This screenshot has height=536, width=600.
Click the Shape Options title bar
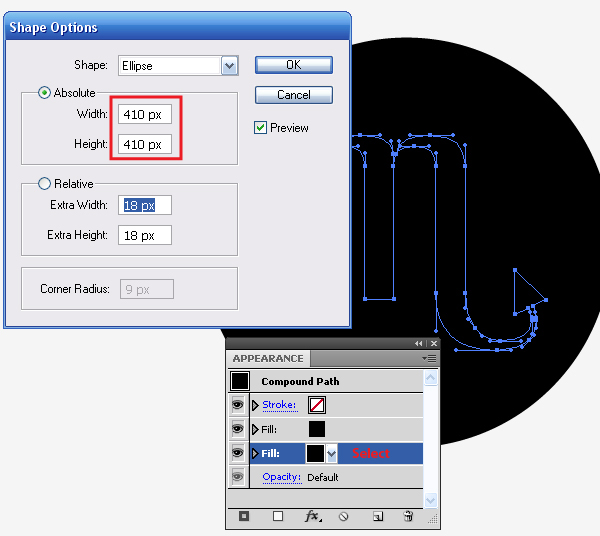[x=178, y=26]
